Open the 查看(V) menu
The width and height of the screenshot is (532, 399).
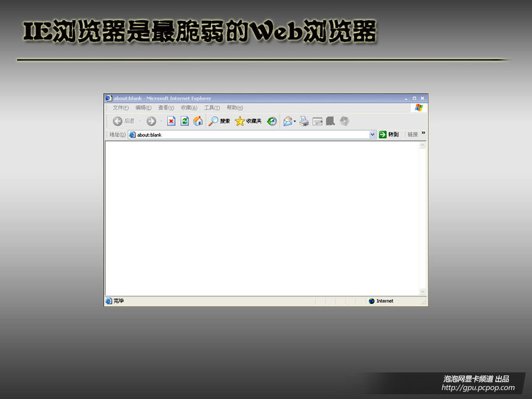coord(166,107)
